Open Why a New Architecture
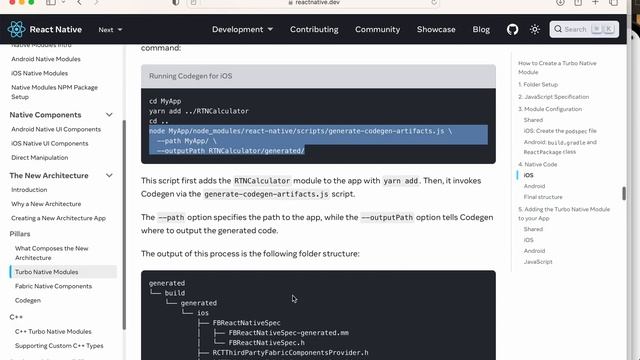Viewport: 640px width, 360px height. (x=46, y=204)
